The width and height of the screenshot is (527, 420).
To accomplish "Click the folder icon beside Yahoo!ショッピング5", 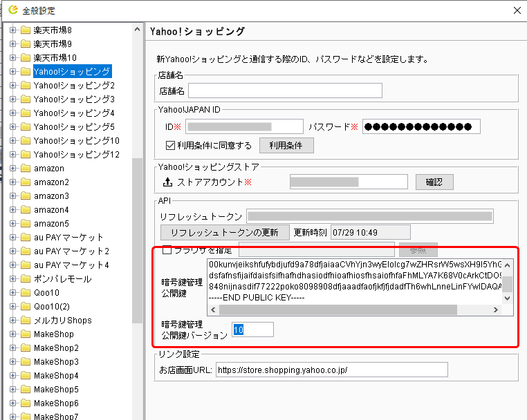I will pyautogui.click(x=26, y=126).
